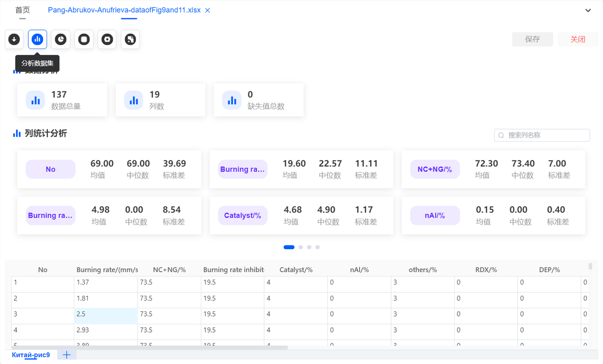The height and width of the screenshot is (364, 603).
Task: Select the bar-chart analyze dataset icon
Action: pyautogui.click(x=37, y=39)
